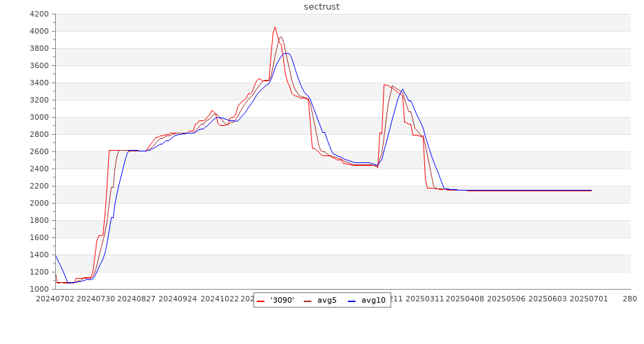The image size is (644, 344).
Task: Click the red swatch beside '3090' in legend
Action: (261, 301)
